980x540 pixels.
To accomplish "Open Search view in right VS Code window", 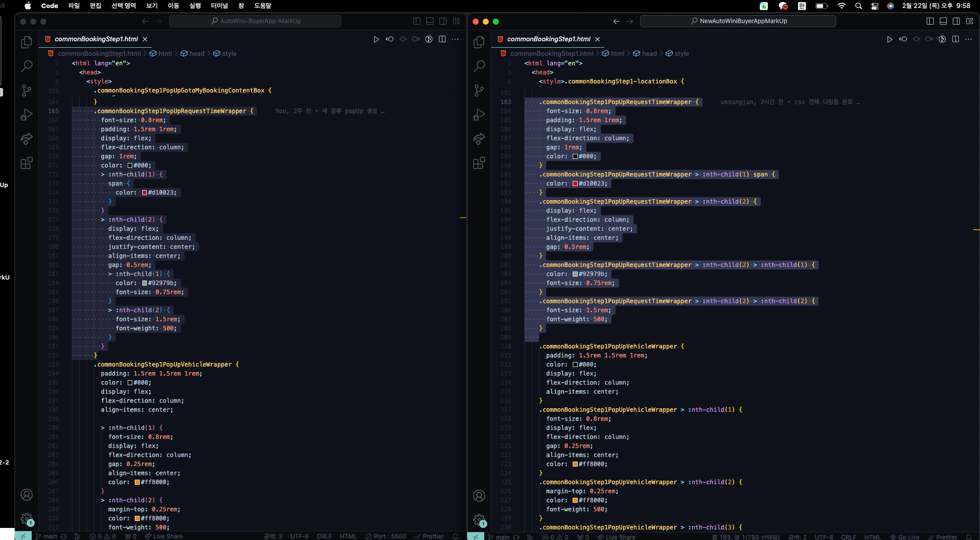I will tap(479, 66).
